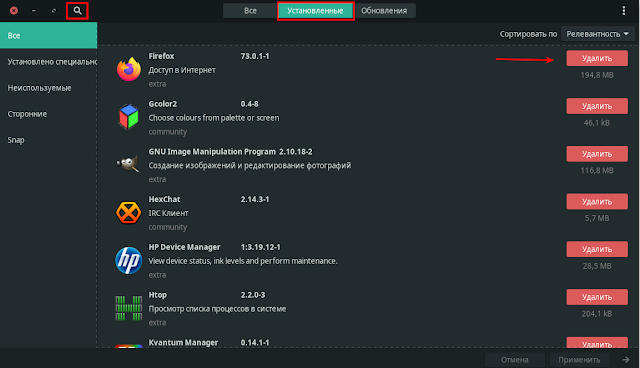Click the Kvantum Manager title
The image size is (640, 368).
click(x=183, y=343)
